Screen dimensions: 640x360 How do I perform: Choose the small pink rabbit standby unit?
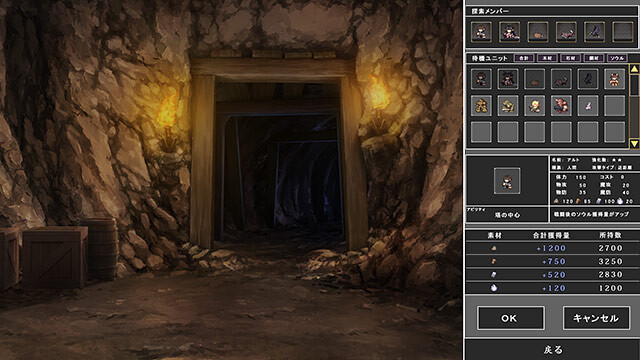(x=588, y=106)
